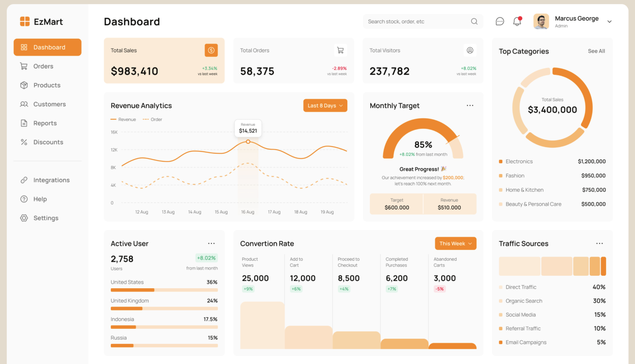
Task: Expand the Marcus George profile menu
Action: point(609,22)
